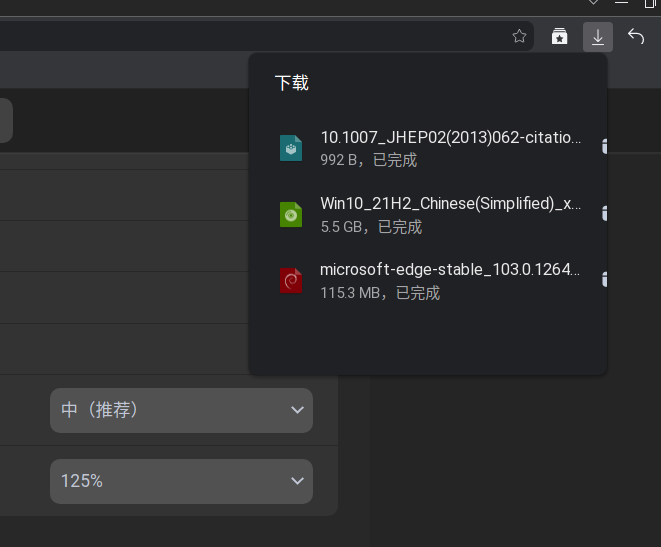Click the 下载 panel heading
Image resolution: width=661 pixels, height=547 pixels.
click(x=292, y=83)
